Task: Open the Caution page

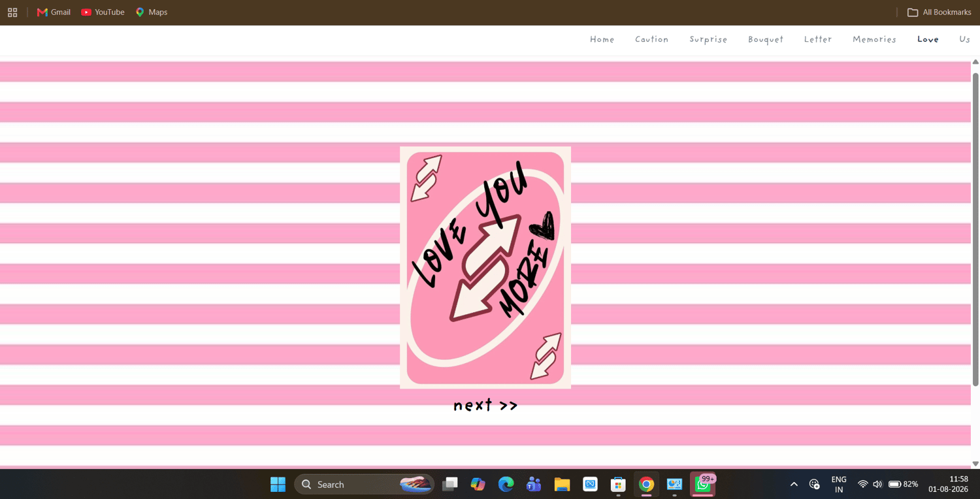Action: (x=652, y=39)
